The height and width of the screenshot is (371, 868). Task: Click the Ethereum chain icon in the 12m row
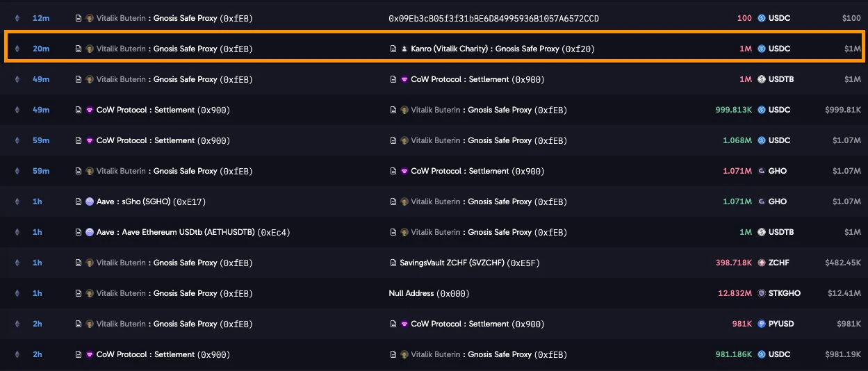point(17,18)
